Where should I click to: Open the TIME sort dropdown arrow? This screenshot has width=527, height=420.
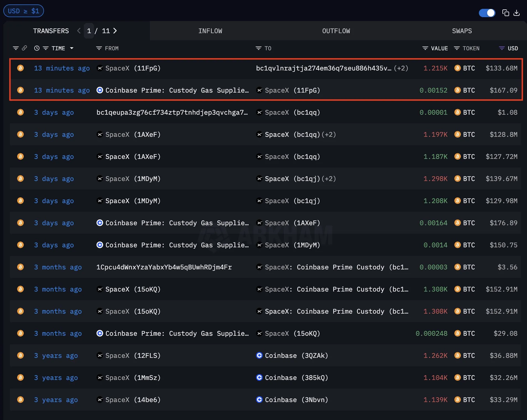(72, 48)
